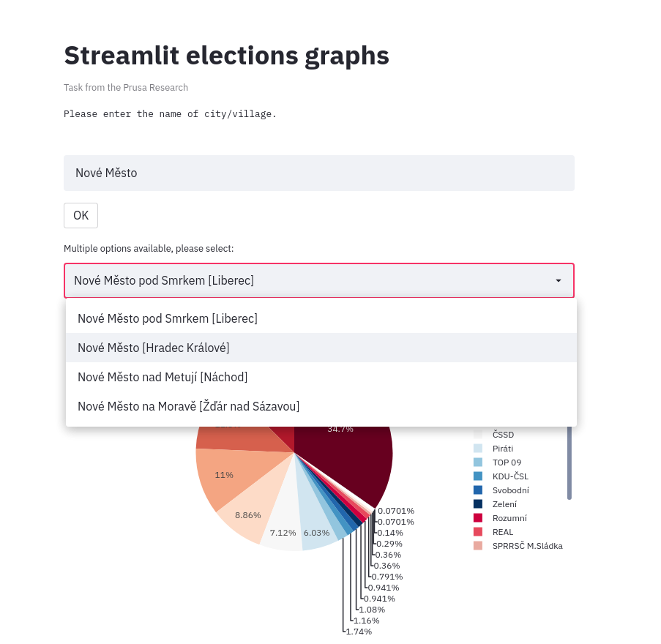The image size is (661, 644).
Task: Toggle Piráti trace in the legend
Action: click(504, 449)
